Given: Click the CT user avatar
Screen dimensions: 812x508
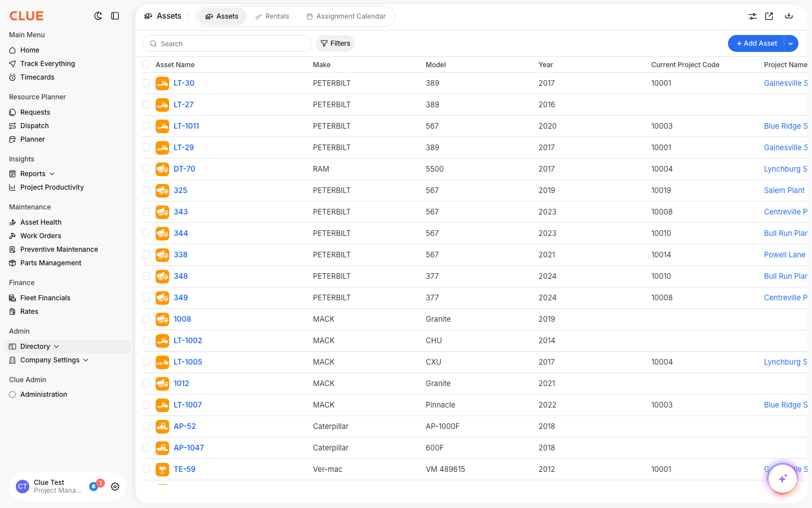Looking at the screenshot, I should [23, 487].
